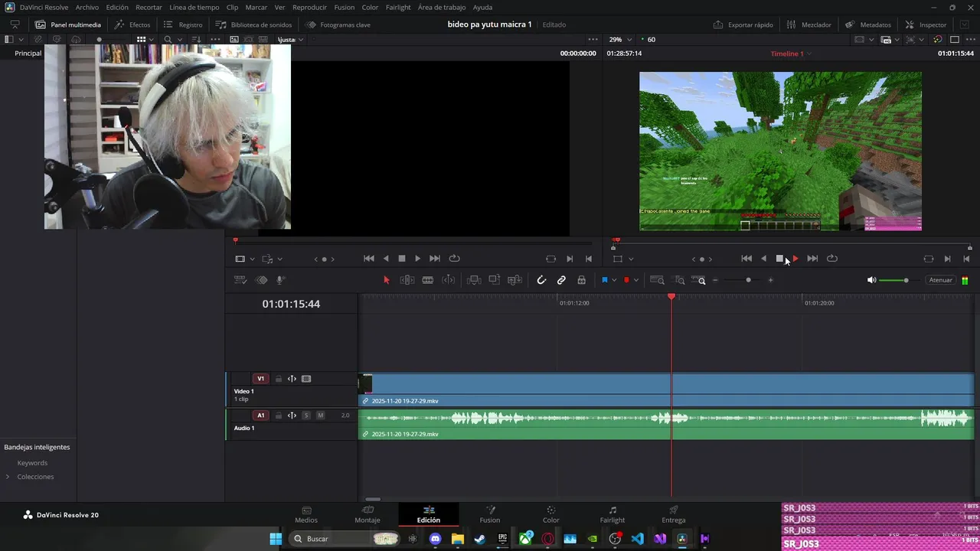
Task: Expand the Colecciones smart bin
Action: [x=8, y=477]
